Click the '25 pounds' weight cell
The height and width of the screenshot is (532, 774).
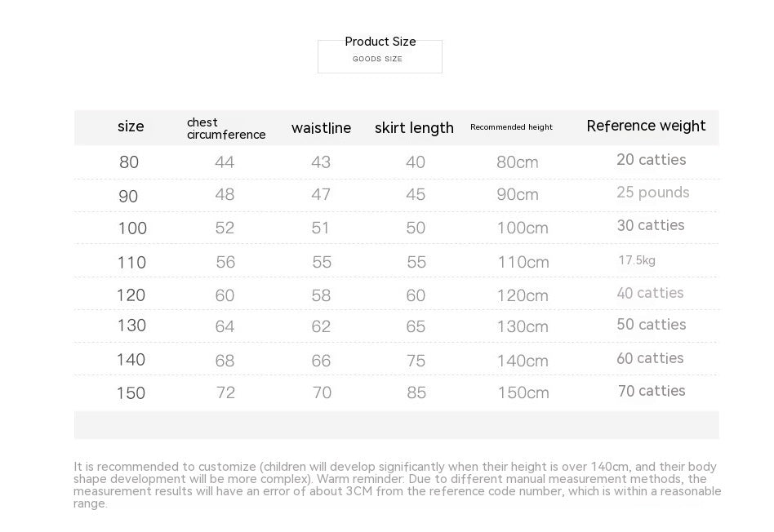tap(652, 193)
